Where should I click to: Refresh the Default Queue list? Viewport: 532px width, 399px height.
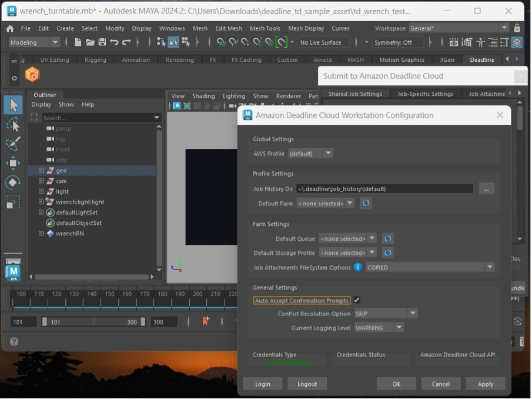coord(387,239)
